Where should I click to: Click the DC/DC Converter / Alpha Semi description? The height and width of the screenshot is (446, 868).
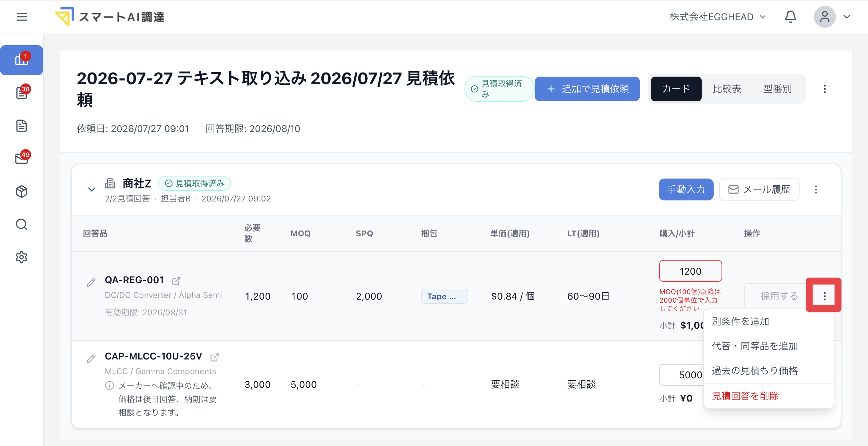point(163,295)
